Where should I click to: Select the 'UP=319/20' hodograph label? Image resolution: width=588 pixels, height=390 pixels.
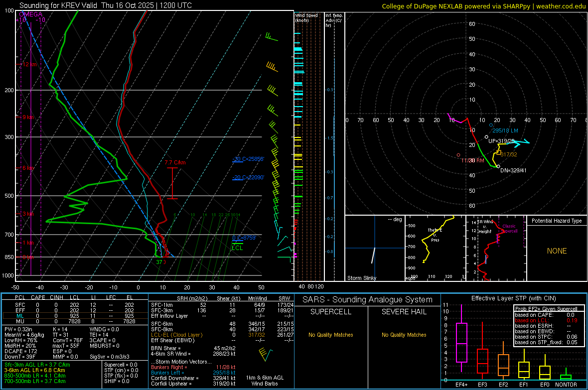tap(501, 141)
